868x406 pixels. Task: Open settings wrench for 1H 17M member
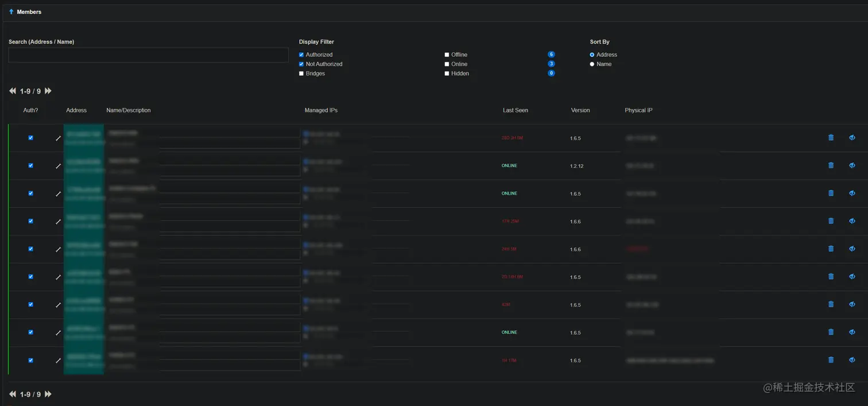[x=58, y=361]
